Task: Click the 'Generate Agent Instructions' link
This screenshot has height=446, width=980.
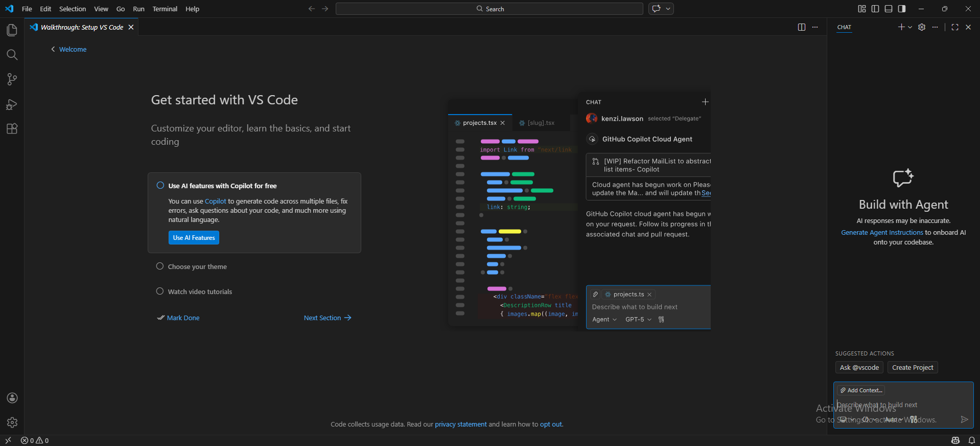Action: click(x=882, y=232)
